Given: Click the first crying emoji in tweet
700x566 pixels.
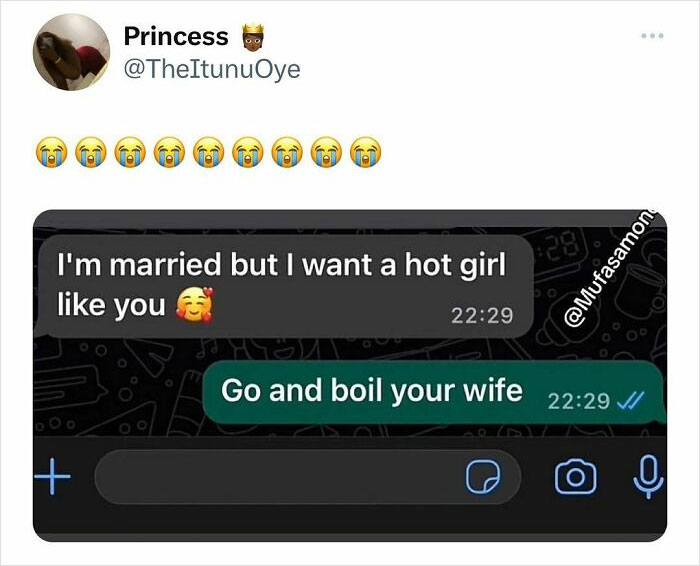Looking at the screenshot, I should 51,152.
